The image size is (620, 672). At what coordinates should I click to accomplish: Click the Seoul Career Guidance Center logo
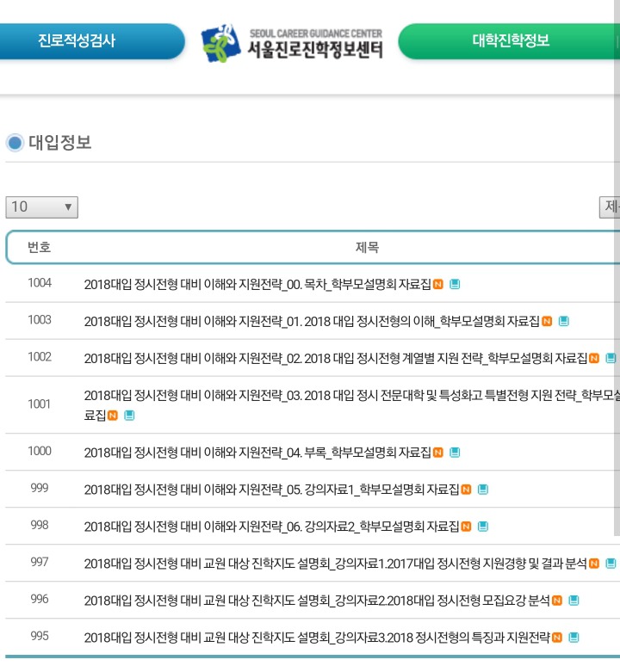(292, 43)
